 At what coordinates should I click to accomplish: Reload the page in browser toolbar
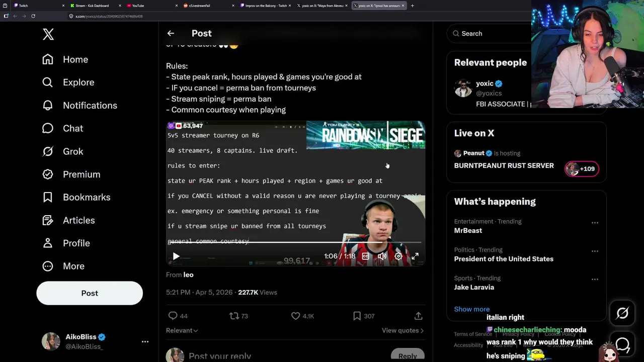[33, 16]
